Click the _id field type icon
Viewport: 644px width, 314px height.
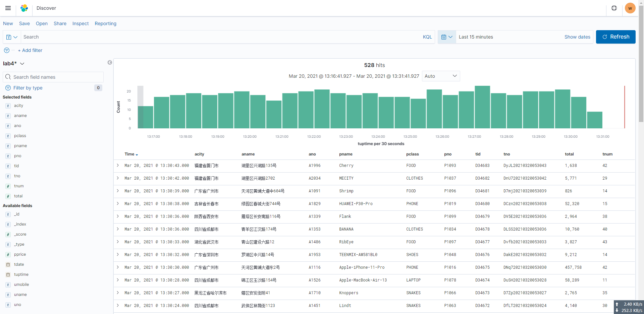[x=8, y=214]
